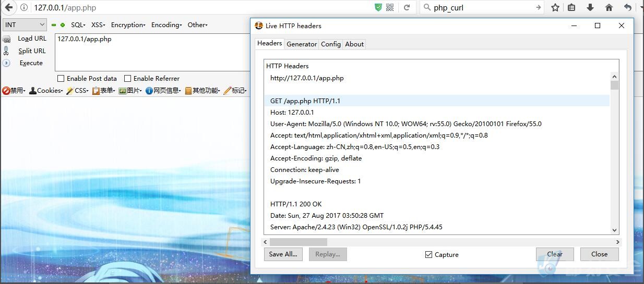Open the Other dropdown menu
644x284 pixels.
(198, 25)
